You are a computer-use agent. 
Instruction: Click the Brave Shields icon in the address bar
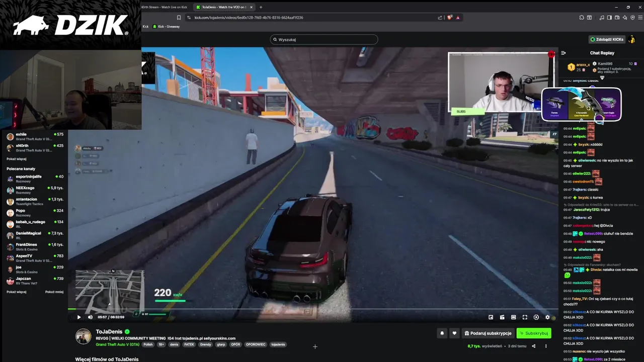[x=449, y=18]
